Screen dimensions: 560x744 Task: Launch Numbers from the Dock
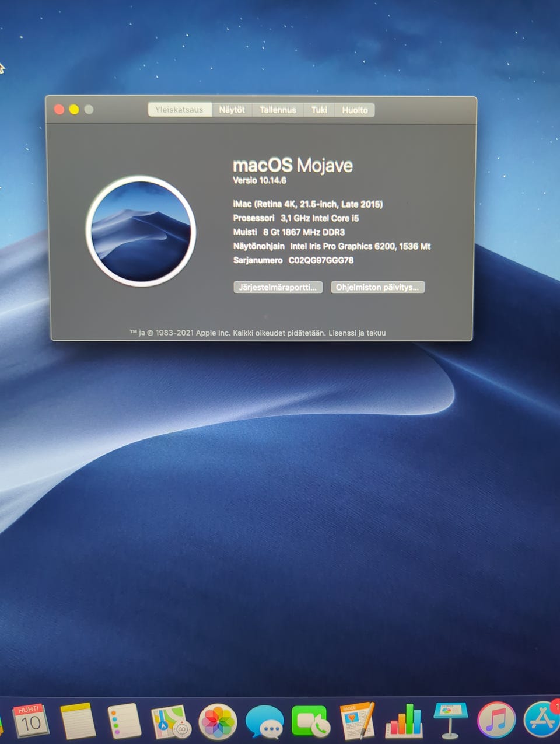coord(404,720)
